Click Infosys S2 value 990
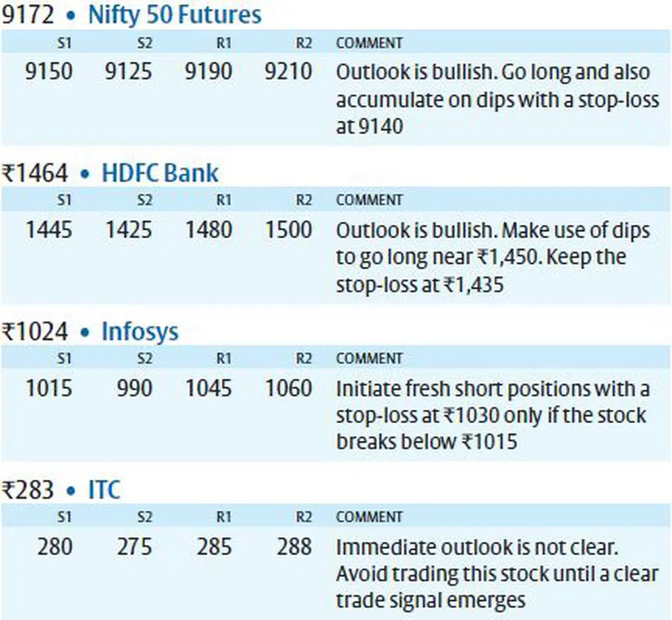Screen dimensions: 672x620 pos(134,388)
